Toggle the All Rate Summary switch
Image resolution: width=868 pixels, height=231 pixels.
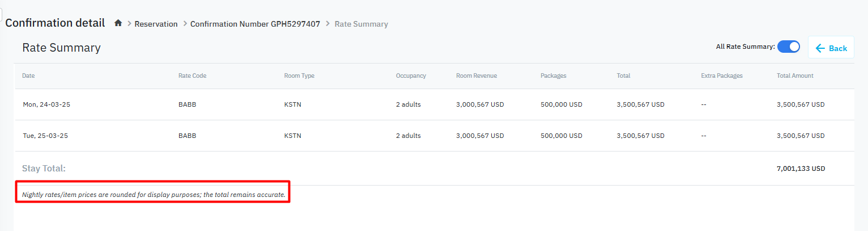tap(788, 47)
